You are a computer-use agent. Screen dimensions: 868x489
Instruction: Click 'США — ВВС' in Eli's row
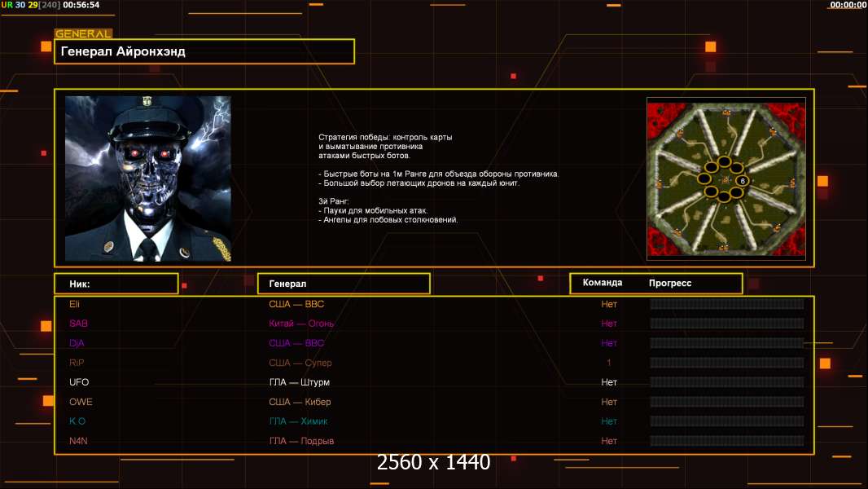296,304
